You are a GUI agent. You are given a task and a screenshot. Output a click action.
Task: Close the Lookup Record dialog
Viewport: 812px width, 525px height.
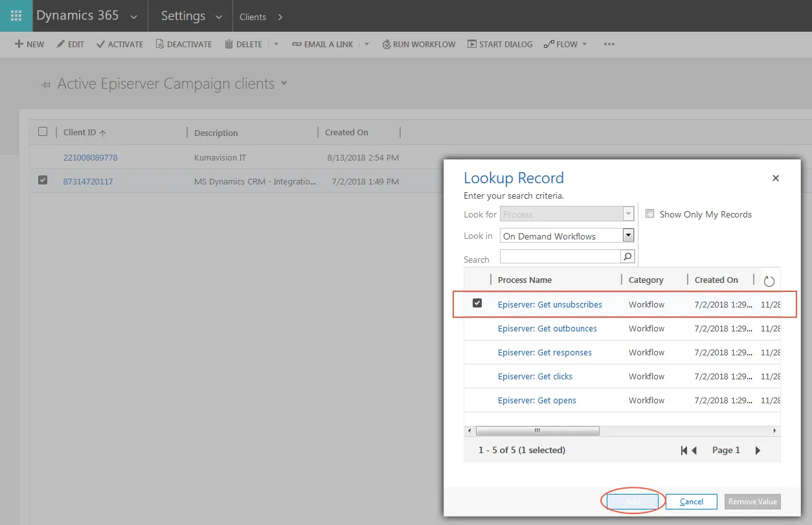pyautogui.click(x=776, y=178)
